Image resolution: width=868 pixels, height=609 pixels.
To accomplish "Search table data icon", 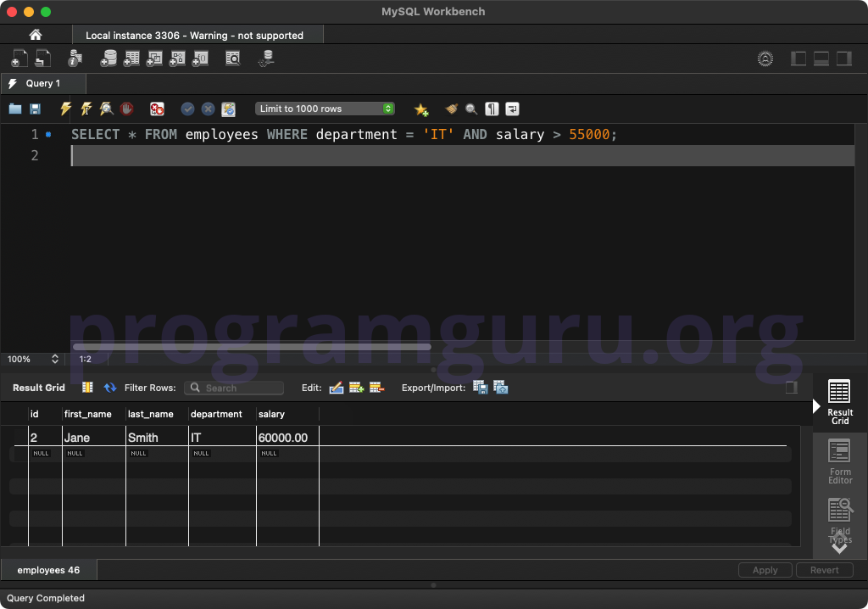I will [233, 59].
